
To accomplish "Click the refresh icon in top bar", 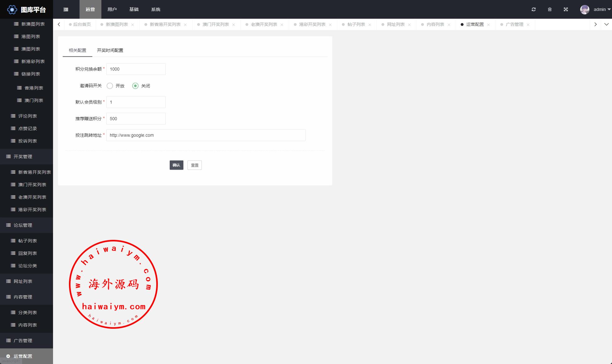I will click(x=534, y=9).
